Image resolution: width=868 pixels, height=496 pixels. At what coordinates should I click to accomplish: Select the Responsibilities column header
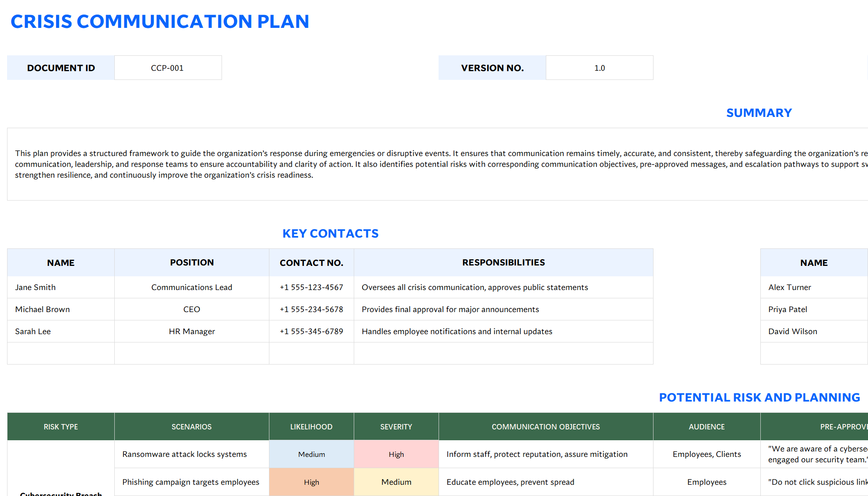pyautogui.click(x=503, y=263)
